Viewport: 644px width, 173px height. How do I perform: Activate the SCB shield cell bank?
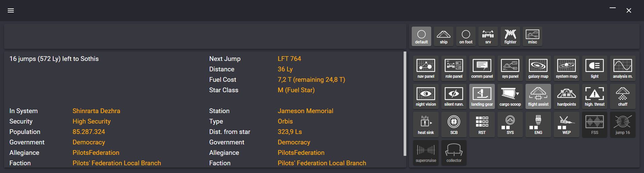click(454, 124)
